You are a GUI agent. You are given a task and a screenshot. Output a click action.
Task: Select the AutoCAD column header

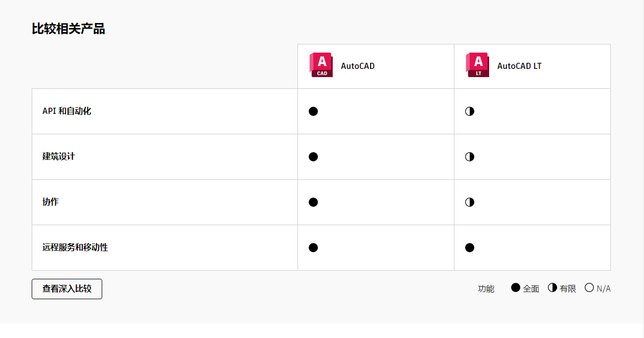tap(358, 65)
